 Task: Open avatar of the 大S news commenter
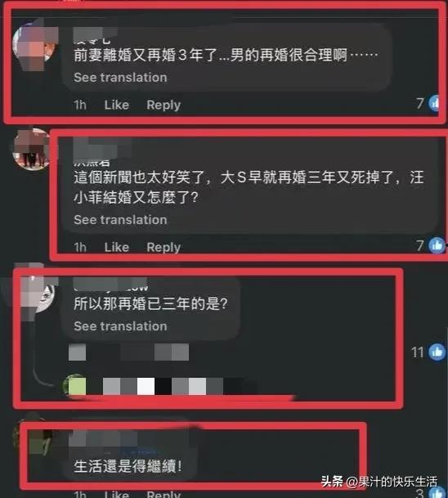(32, 149)
